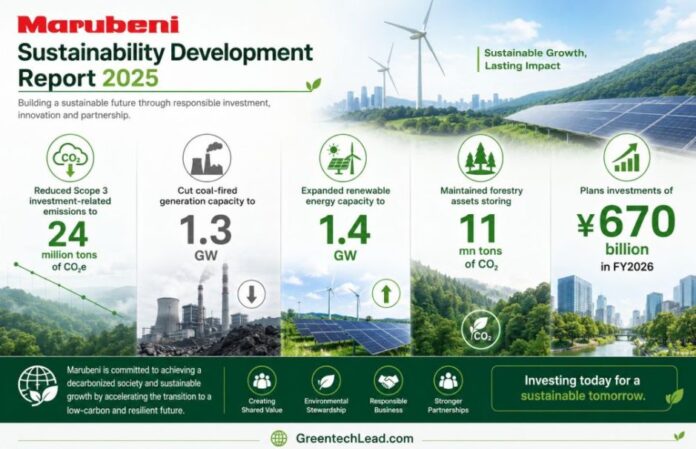Click the leaf icon after title underline

(x=313, y=84)
